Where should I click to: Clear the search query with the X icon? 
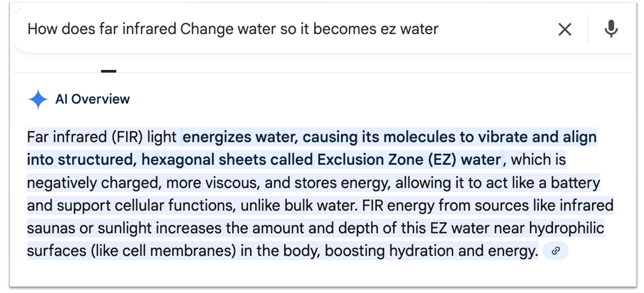tap(565, 29)
